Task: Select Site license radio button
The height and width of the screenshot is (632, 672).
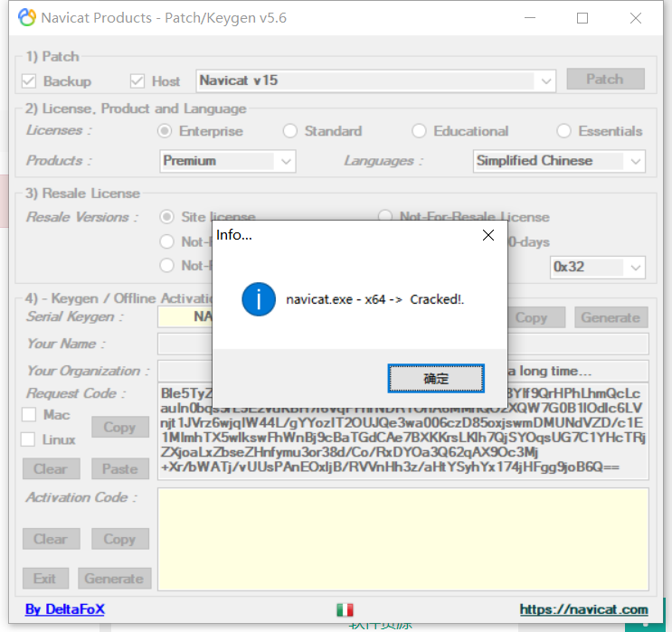Action: [x=166, y=217]
